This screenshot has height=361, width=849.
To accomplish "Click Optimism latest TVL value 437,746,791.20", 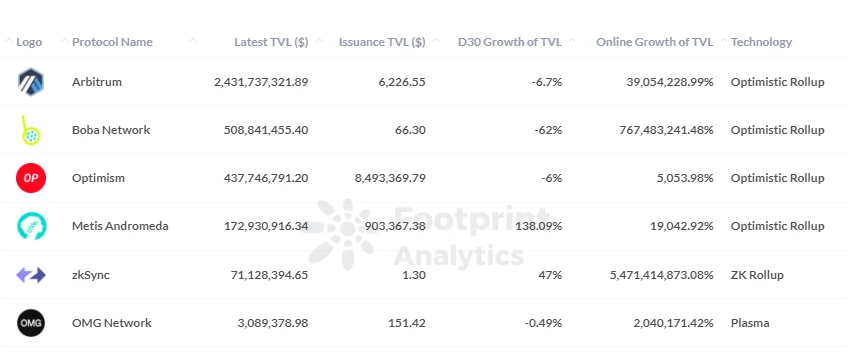I will 266,178.
